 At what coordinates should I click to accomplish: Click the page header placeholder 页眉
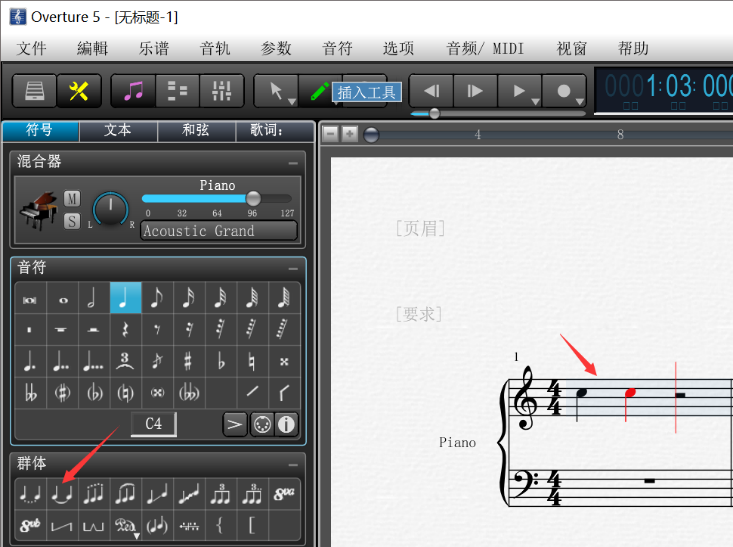point(420,229)
